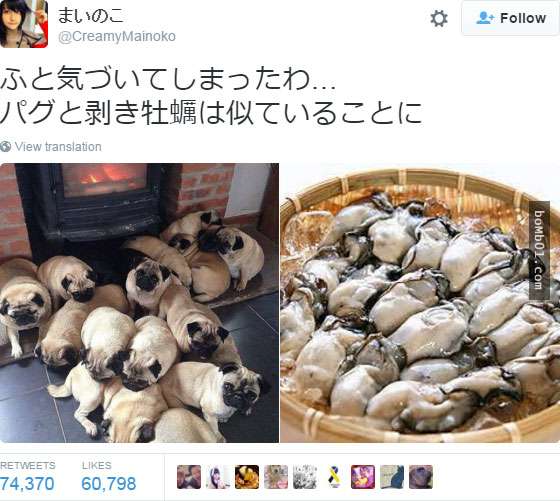Viewport: 560px width, 501px height.
Task: Click the blue cat silhouette liker avatar
Action: (x=392, y=477)
